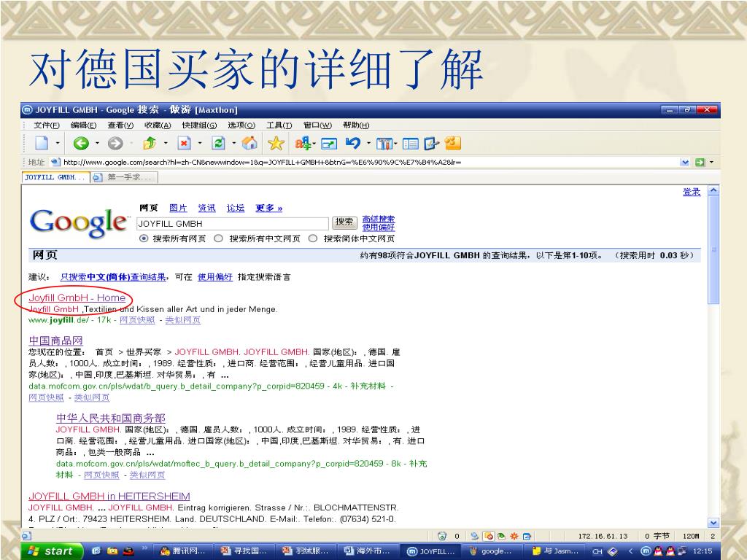Expand hidden tray icons arrow in taskbar
The image size is (747, 560).
point(630,551)
